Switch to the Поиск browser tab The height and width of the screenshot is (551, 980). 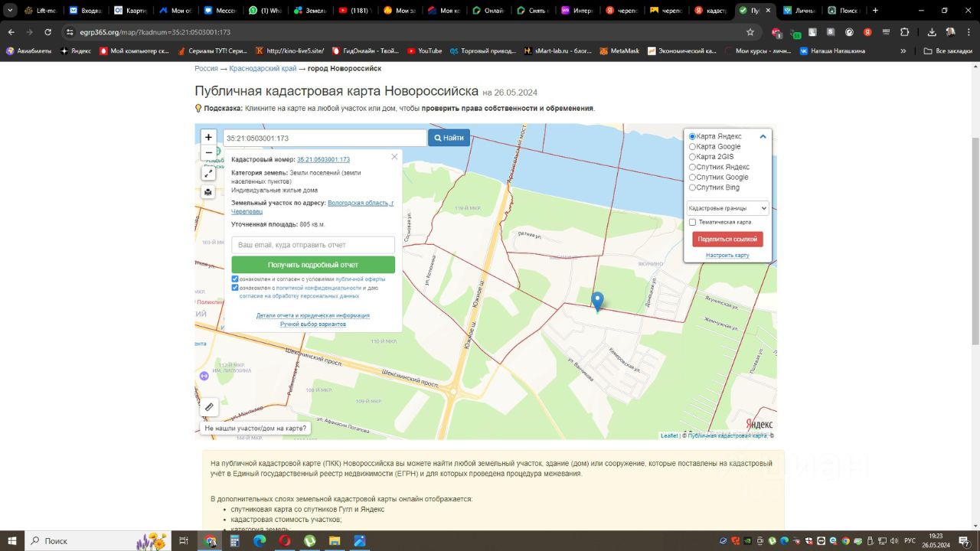tap(843, 11)
